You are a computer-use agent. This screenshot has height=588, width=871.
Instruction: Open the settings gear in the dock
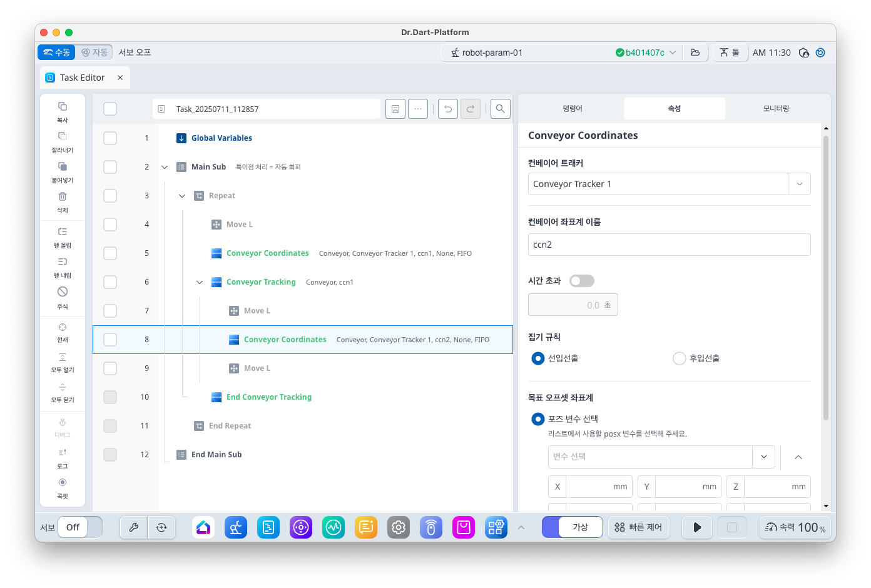pyautogui.click(x=399, y=527)
